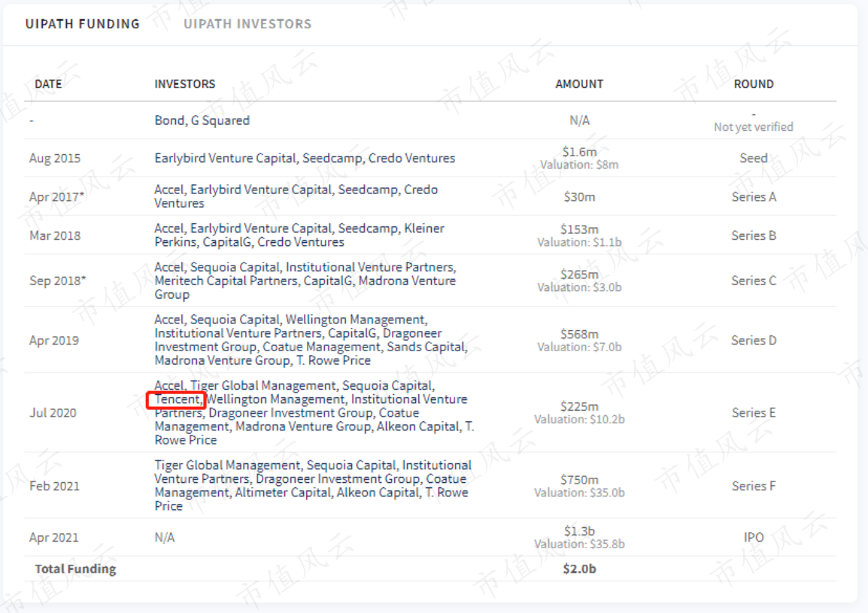Select the 'Bond, G Squared' investors cell
The height and width of the screenshot is (613, 868).
[202, 120]
